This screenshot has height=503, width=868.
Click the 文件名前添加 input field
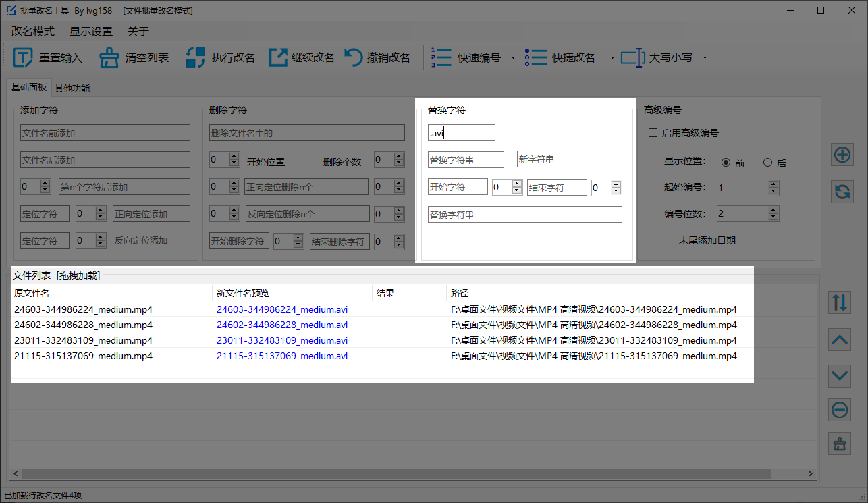pos(105,133)
